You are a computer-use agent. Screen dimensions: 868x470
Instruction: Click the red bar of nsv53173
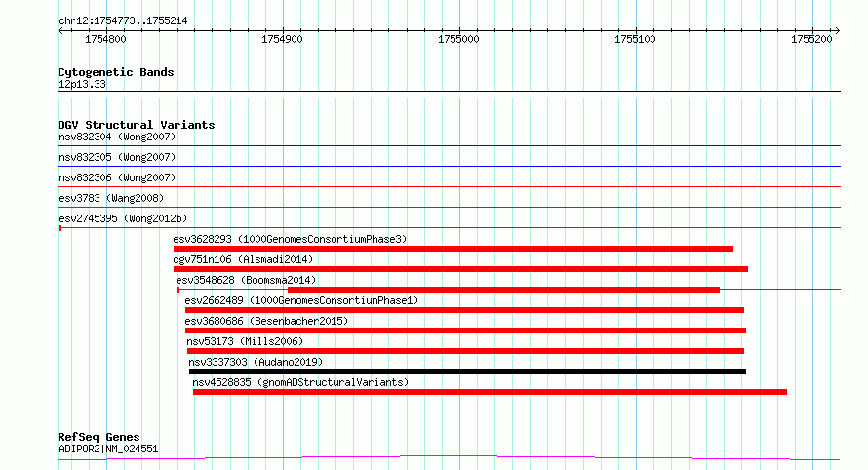point(465,351)
